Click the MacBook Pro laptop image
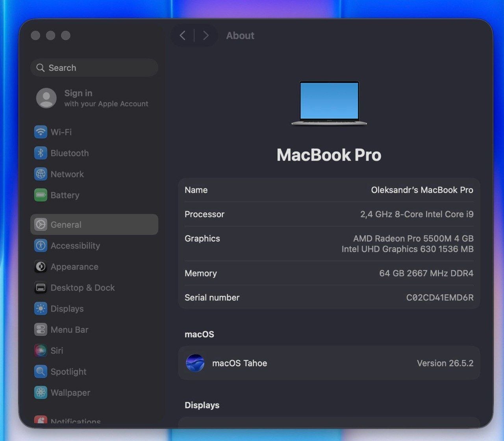Screen dimensions: 504x441 click(x=329, y=103)
